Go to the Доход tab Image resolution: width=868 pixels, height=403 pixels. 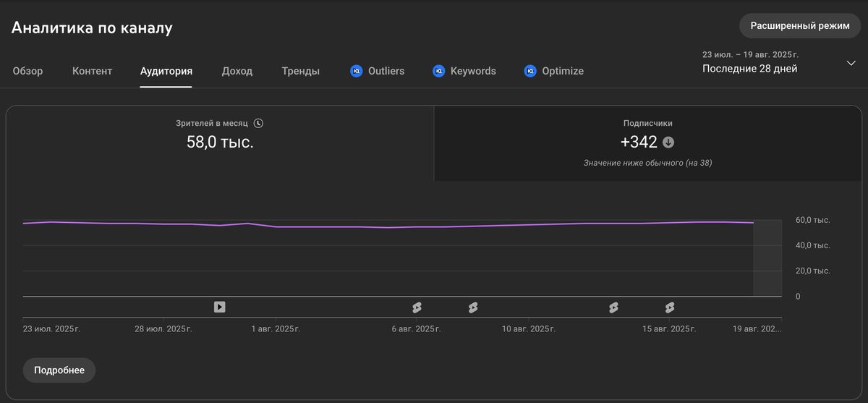(237, 71)
